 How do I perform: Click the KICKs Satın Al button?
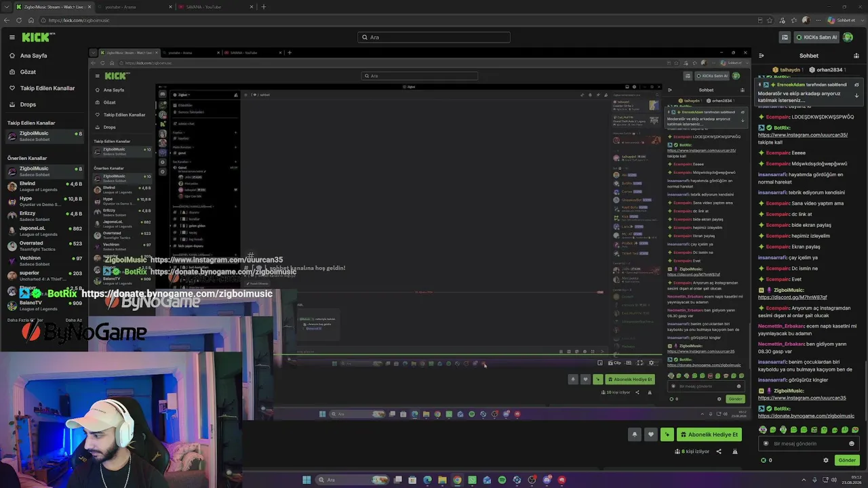816,37
